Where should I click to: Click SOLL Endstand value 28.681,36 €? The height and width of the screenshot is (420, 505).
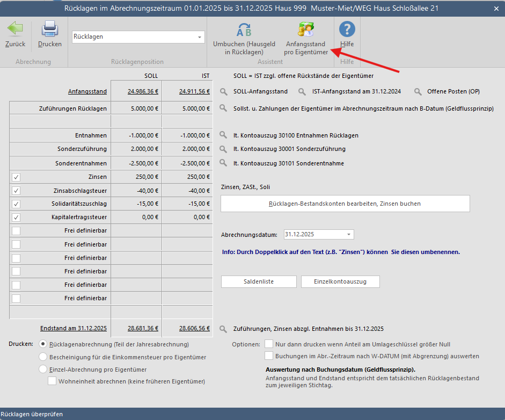pos(143,328)
